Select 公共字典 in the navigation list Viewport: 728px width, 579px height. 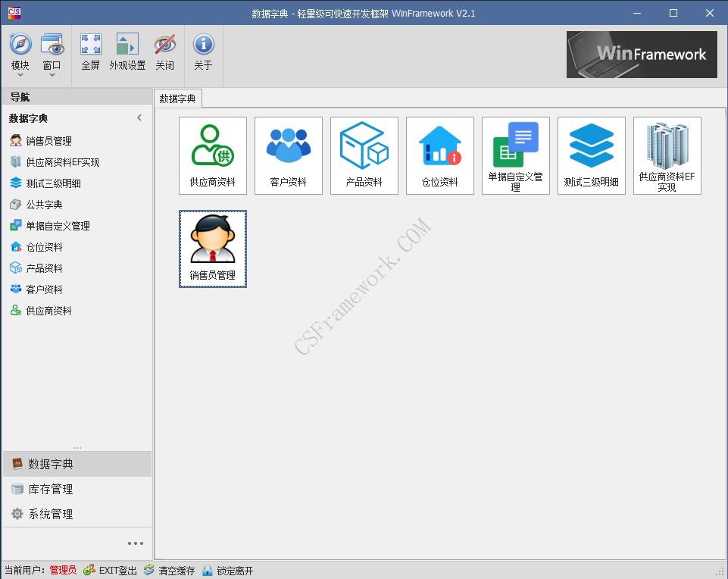pos(44,205)
